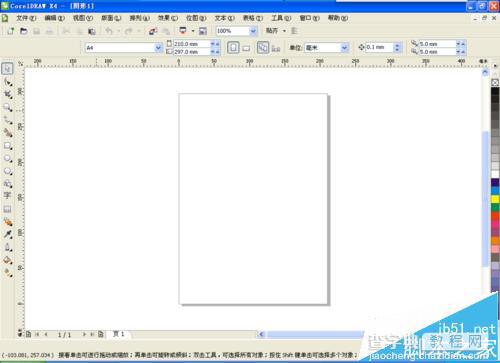Select the Zoom tool in the toolbox
Screen dimensions: 500x363
[x=8, y=107]
